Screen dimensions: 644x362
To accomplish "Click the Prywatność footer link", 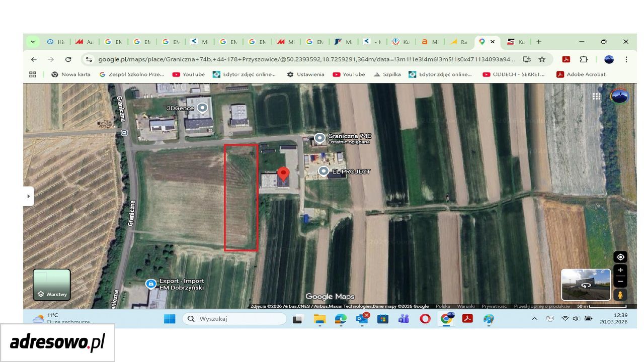I will coord(495,306).
